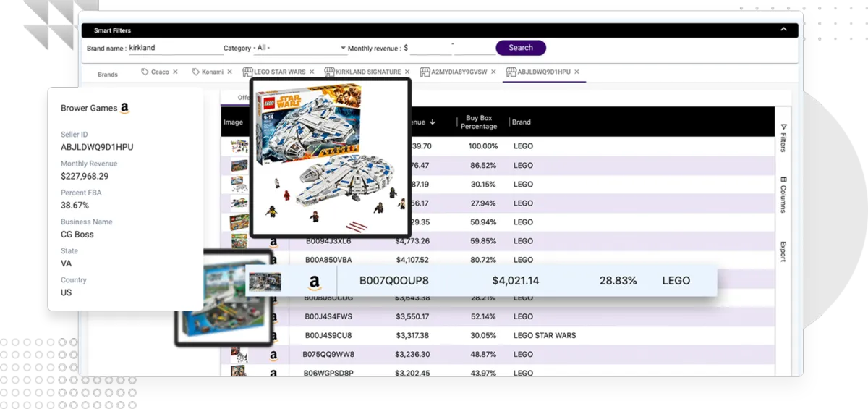Select the KIRKLAND SIGNATURE tab
868x409 pixels.
pos(368,72)
